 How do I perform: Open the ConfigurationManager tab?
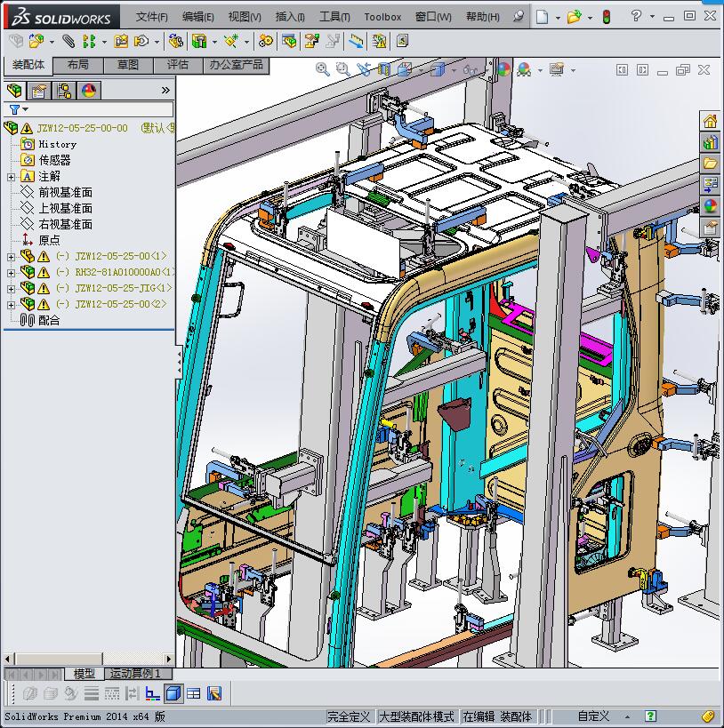pyautogui.click(x=64, y=90)
